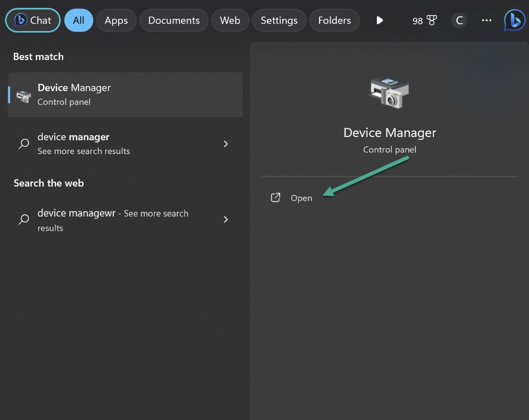
Task: Open the 98 rewards points trophy
Action: (425, 20)
